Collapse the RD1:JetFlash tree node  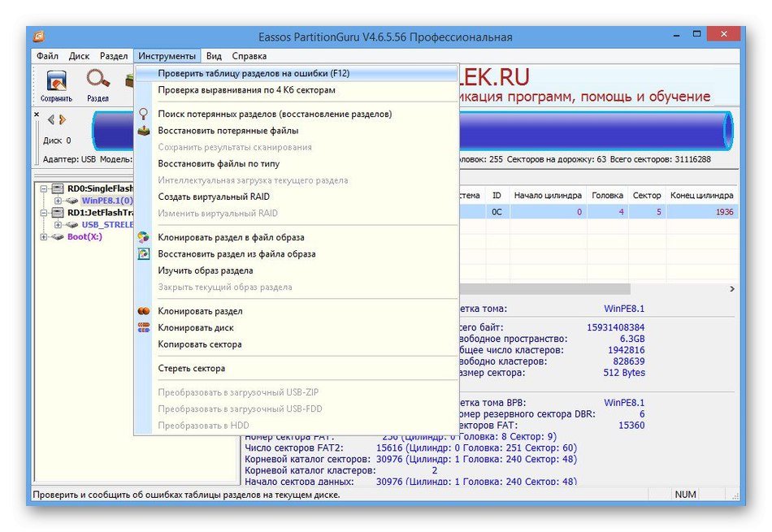[44, 213]
